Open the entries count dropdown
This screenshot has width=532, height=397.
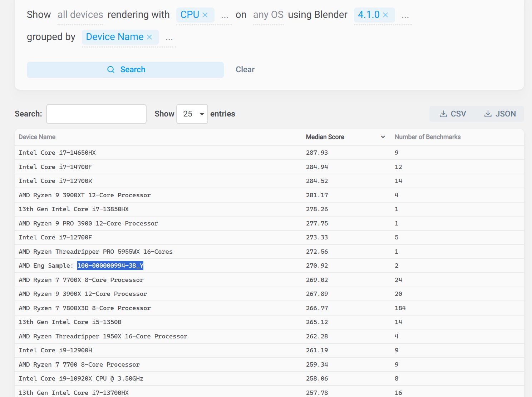click(192, 114)
